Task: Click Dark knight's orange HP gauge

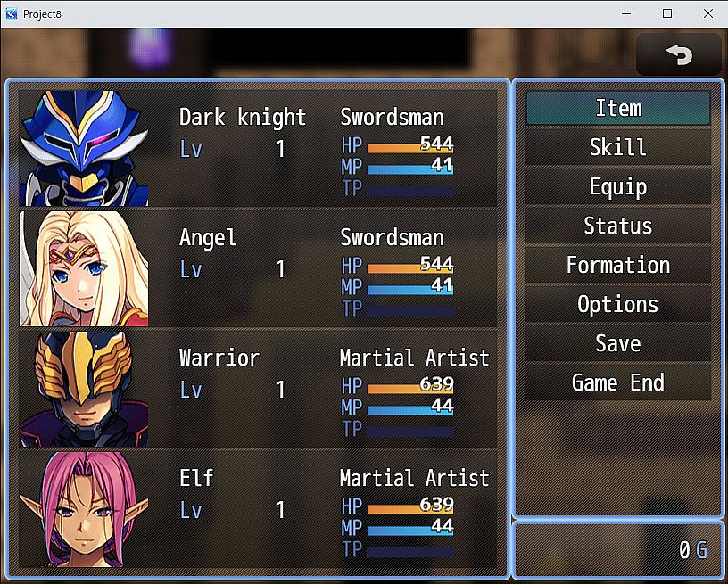Action: [x=410, y=148]
